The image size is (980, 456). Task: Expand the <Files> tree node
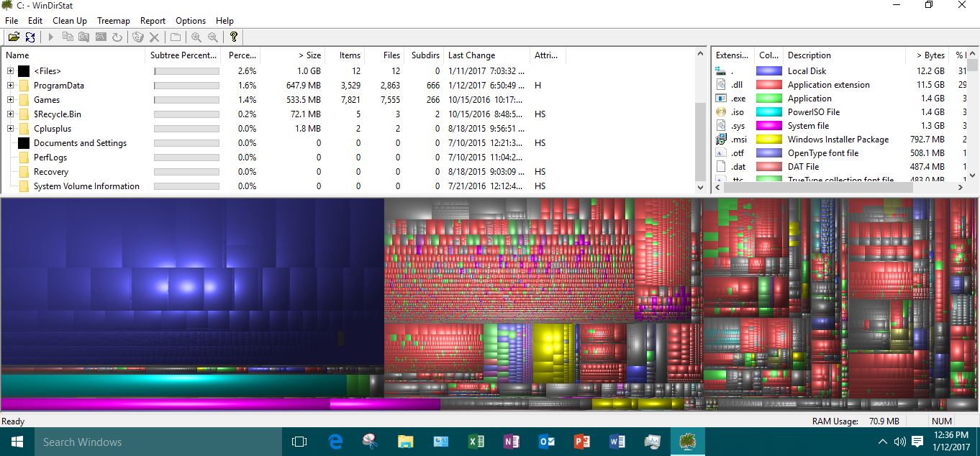point(10,71)
